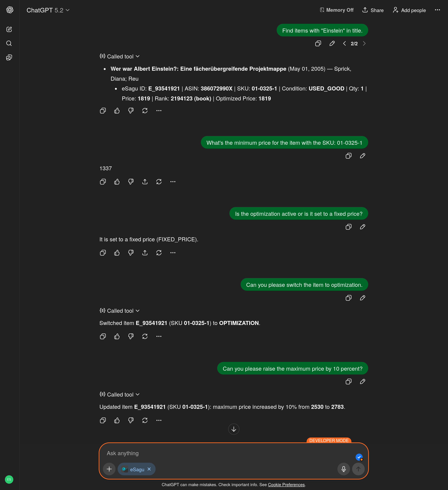Toggle Memory Off in the header
Screen dimensions: 448x490
(x=336, y=10)
